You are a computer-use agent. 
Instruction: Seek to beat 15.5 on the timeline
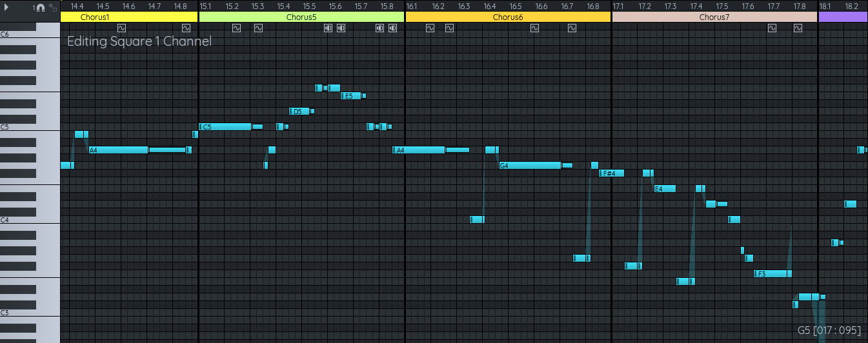(309, 6)
